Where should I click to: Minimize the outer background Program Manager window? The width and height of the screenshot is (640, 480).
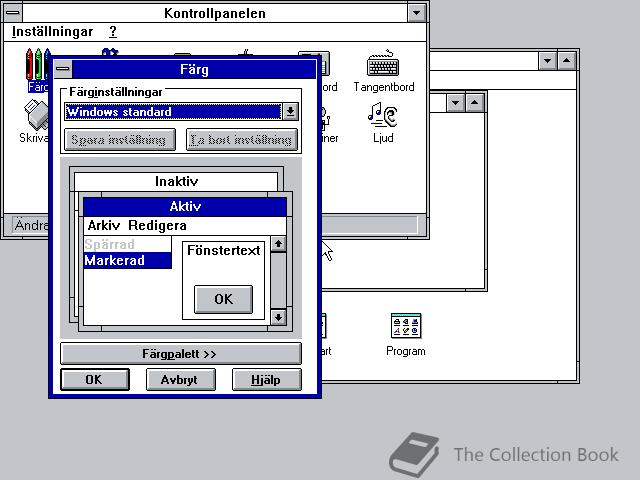click(547, 61)
